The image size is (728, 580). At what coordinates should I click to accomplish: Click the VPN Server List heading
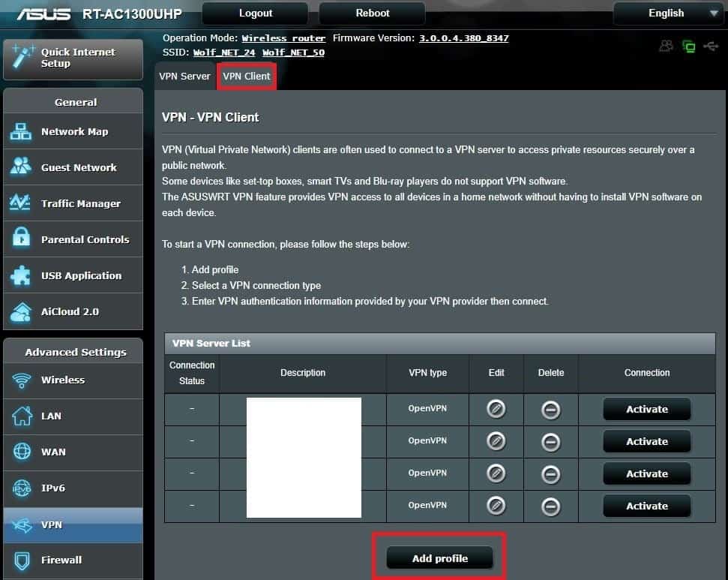pos(211,344)
